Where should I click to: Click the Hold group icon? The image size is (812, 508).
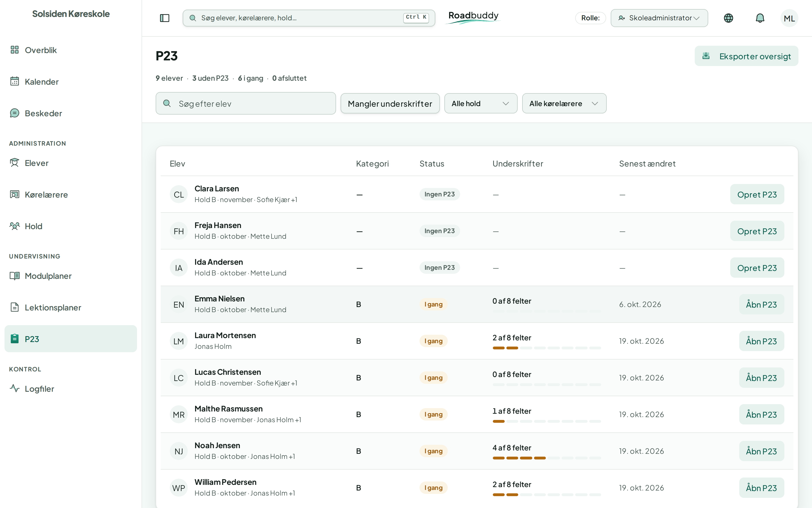[x=14, y=226]
